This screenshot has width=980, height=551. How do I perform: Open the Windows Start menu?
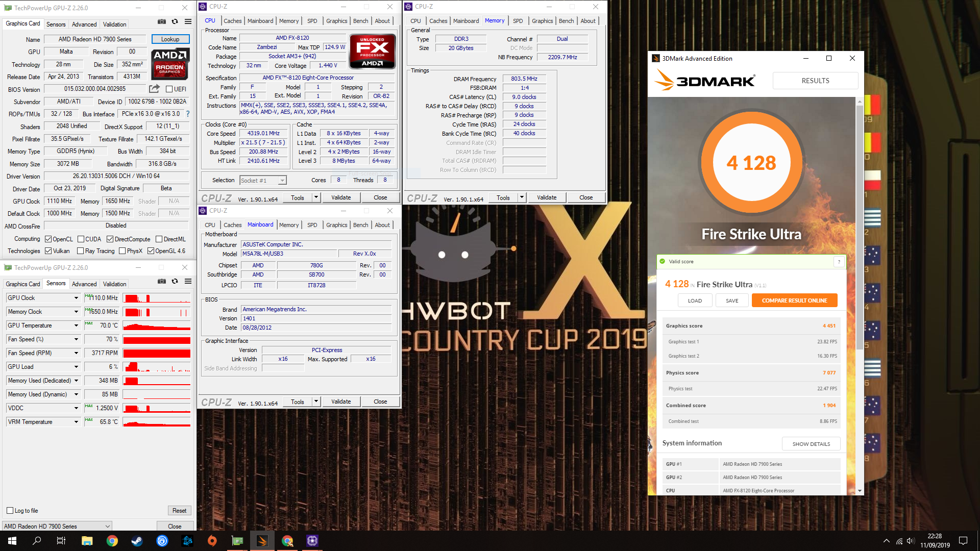tap(12, 541)
